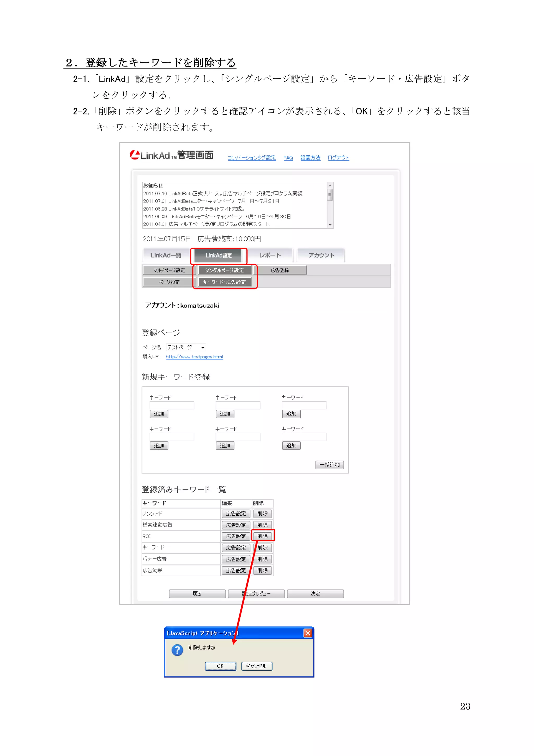This screenshot has height=756, width=534.
Task: Switch to the アカウント tab
Action: (x=321, y=255)
